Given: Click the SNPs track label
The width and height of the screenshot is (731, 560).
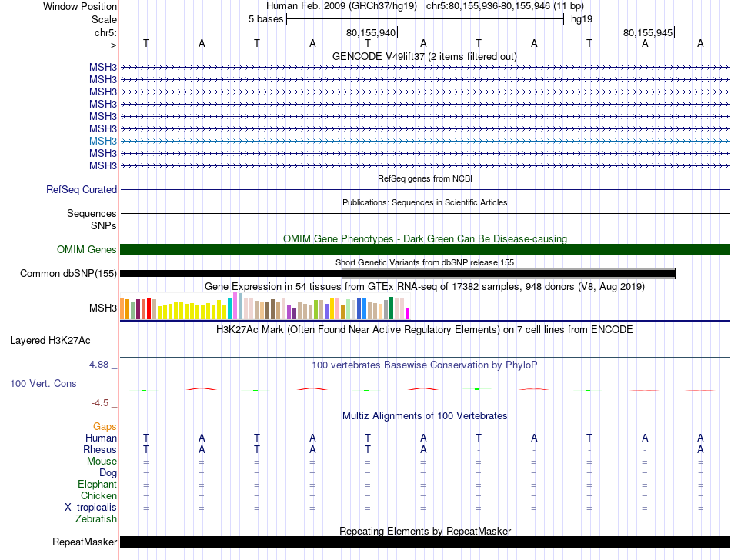Looking at the screenshot, I should [x=104, y=225].
